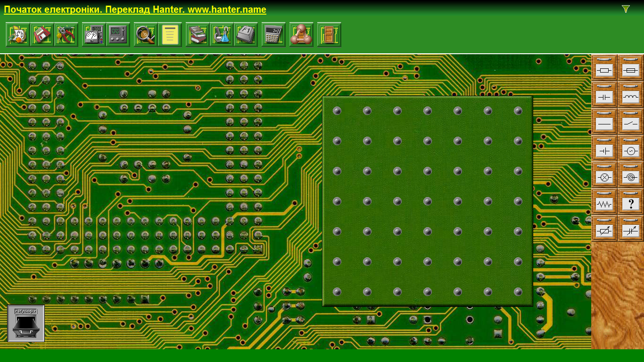Open the inductor coil drawer
Screen dimensions: 644x362
pos(631,98)
